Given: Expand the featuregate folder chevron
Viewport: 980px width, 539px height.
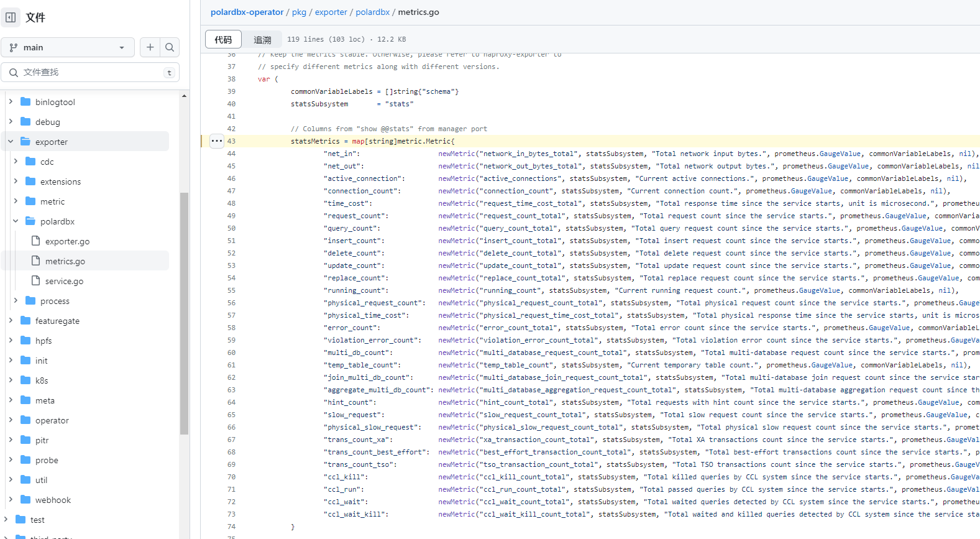Looking at the screenshot, I should (x=11, y=320).
